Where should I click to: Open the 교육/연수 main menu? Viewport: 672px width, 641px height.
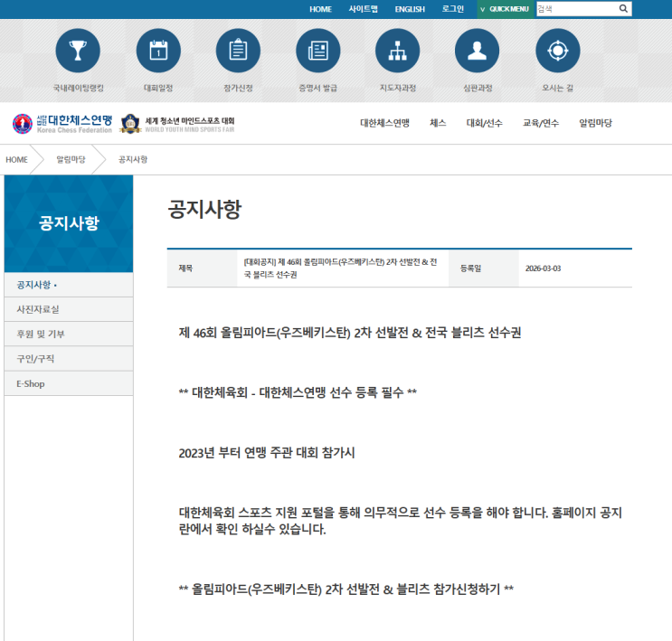(x=541, y=123)
